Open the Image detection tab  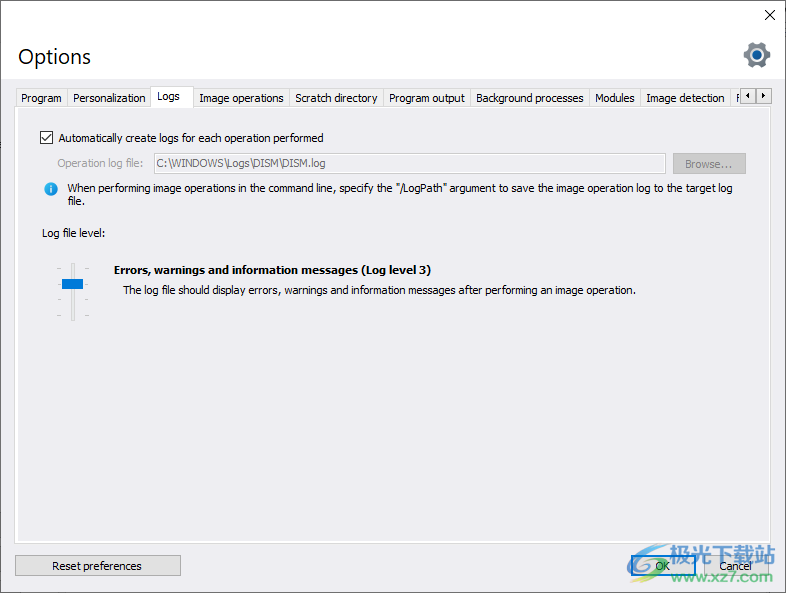[685, 98]
